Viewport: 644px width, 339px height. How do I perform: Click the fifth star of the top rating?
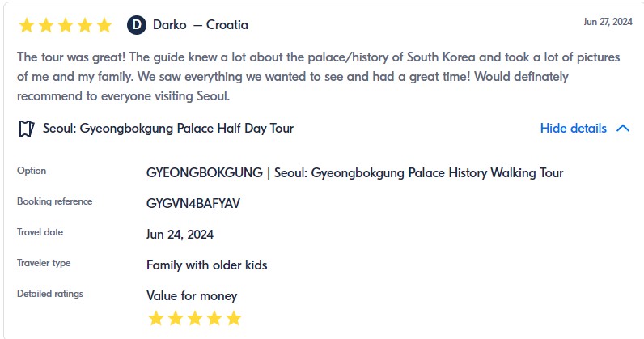click(104, 25)
